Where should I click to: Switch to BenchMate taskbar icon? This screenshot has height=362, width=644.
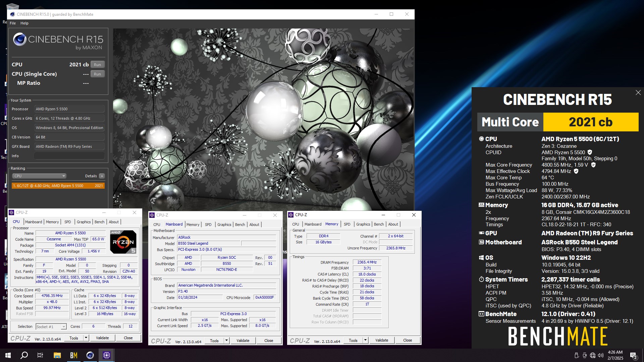point(74,355)
